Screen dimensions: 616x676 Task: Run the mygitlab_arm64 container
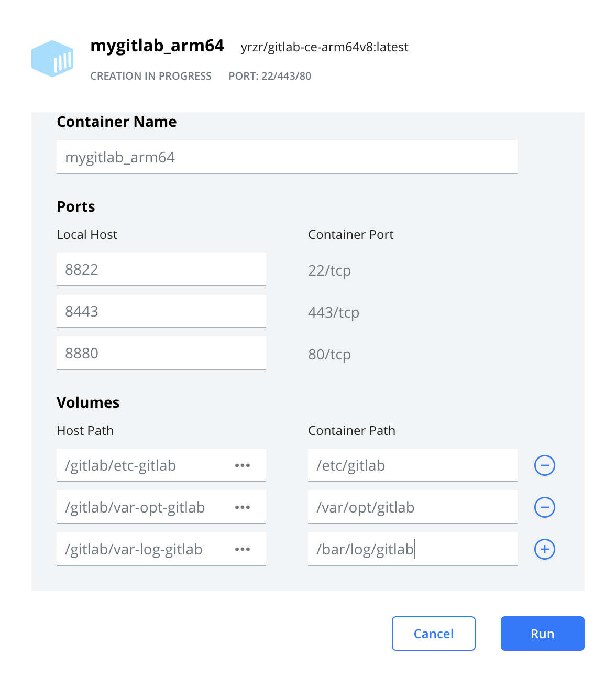[542, 634]
